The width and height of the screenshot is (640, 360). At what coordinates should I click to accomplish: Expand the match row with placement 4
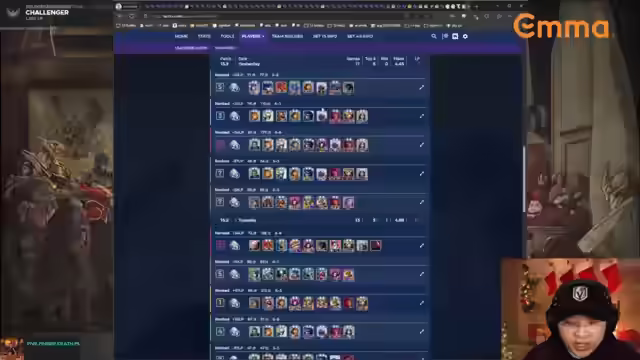[x=422, y=331]
